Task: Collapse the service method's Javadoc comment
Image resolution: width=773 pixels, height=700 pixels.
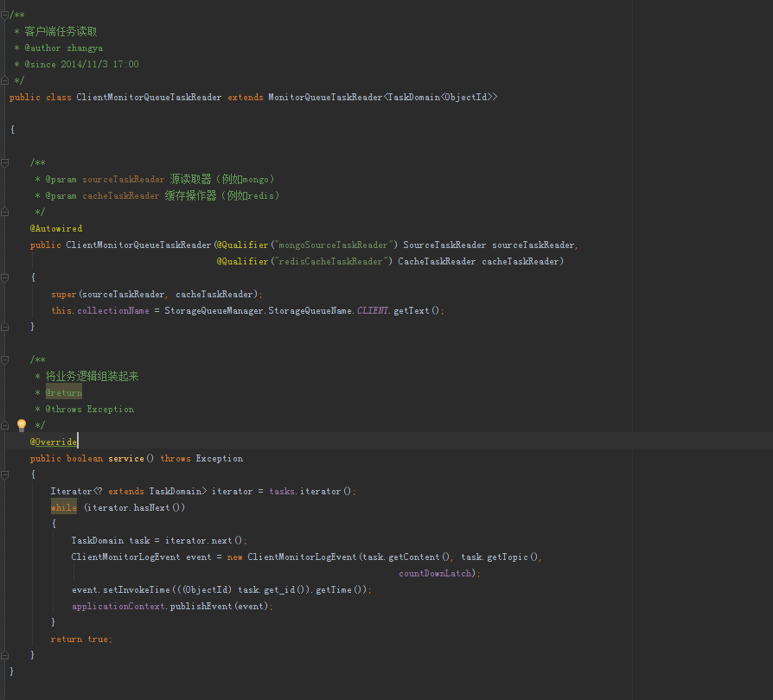Action: pyautogui.click(x=4, y=360)
